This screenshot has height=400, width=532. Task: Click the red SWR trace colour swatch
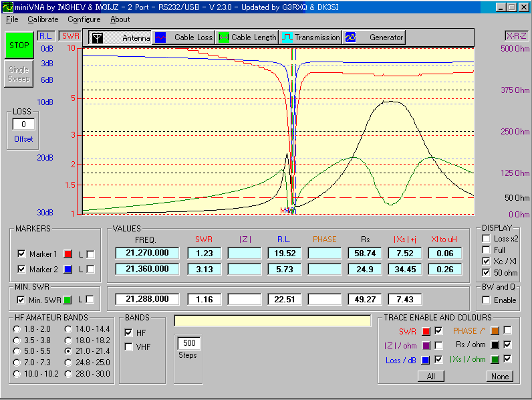pos(426,331)
